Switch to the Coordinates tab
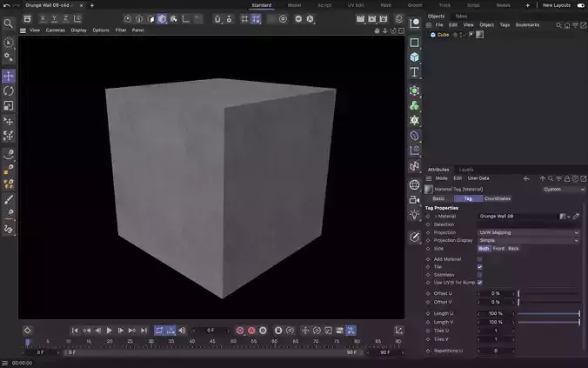The image size is (588, 368). (x=498, y=198)
